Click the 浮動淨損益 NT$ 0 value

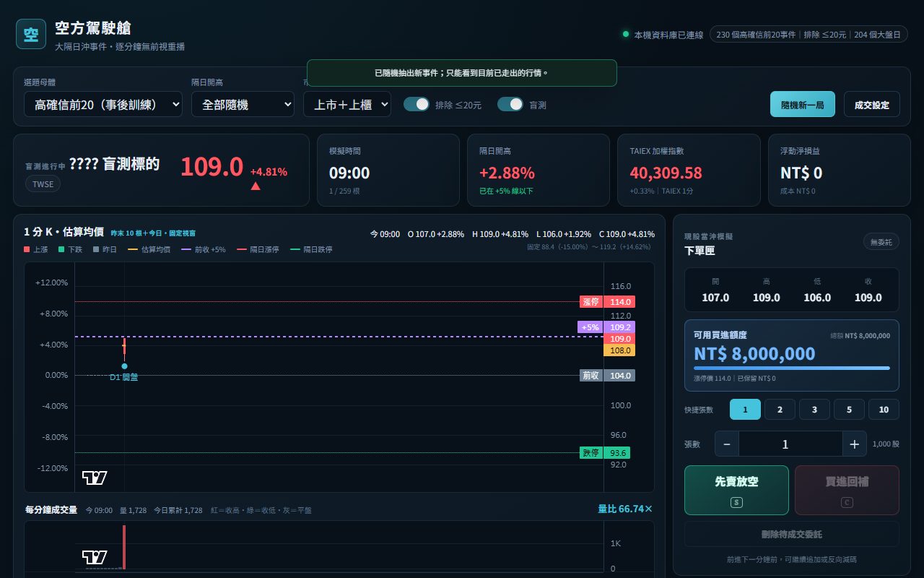801,173
